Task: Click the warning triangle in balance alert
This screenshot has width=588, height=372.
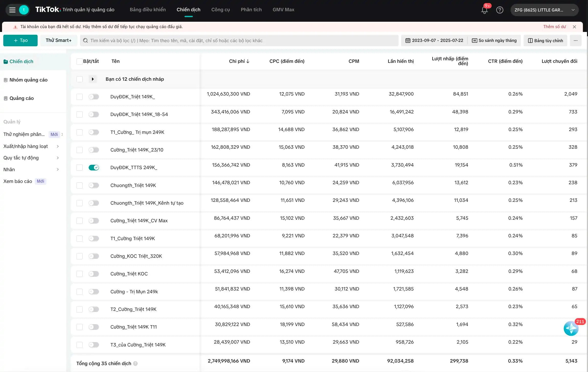Action: click(x=15, y=27)
